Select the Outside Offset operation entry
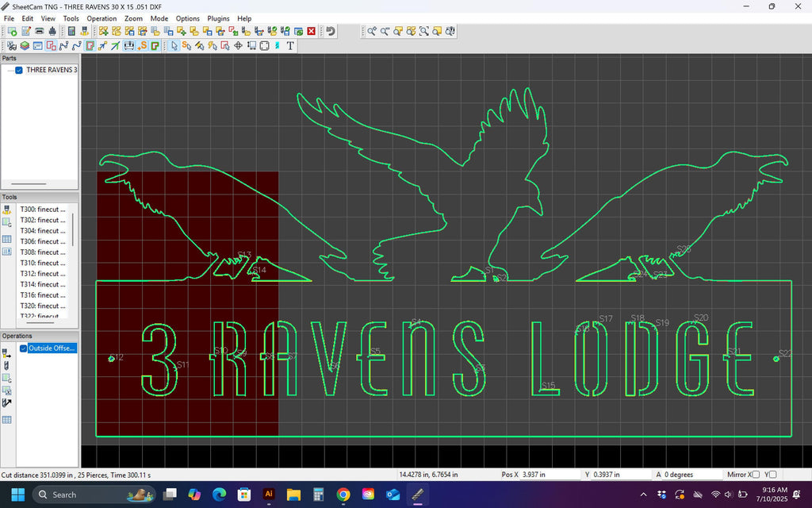Viewport: 812px width, 508px height. (x=52, y=348)
